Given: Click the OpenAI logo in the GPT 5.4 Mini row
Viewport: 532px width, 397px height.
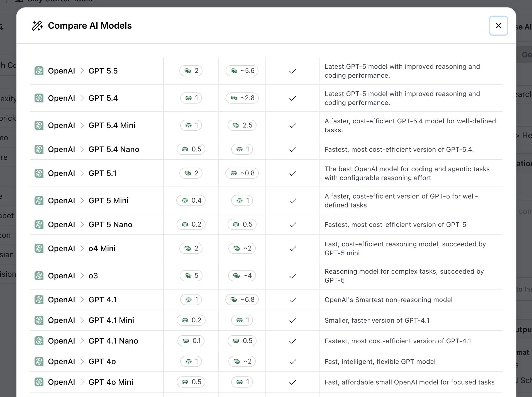Looking at the screenshot, I should [x=39, y=125].
